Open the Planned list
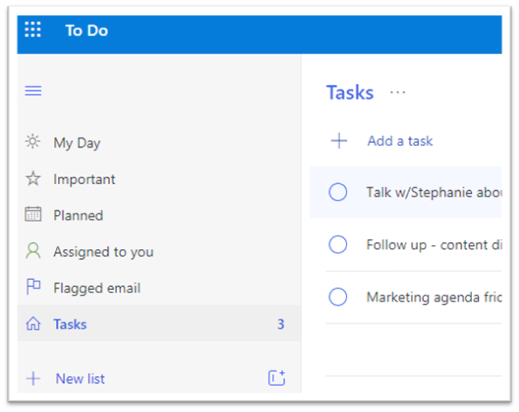The image size is (519, 412). [159, 215]
